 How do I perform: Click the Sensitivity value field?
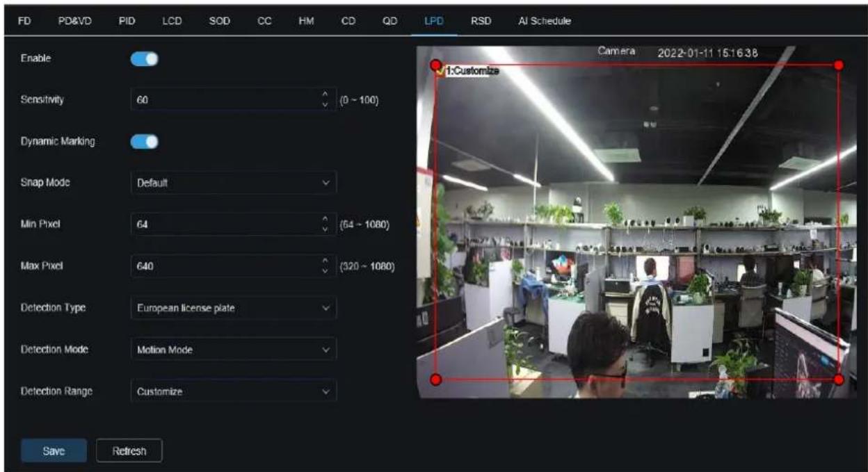point(234,100)
